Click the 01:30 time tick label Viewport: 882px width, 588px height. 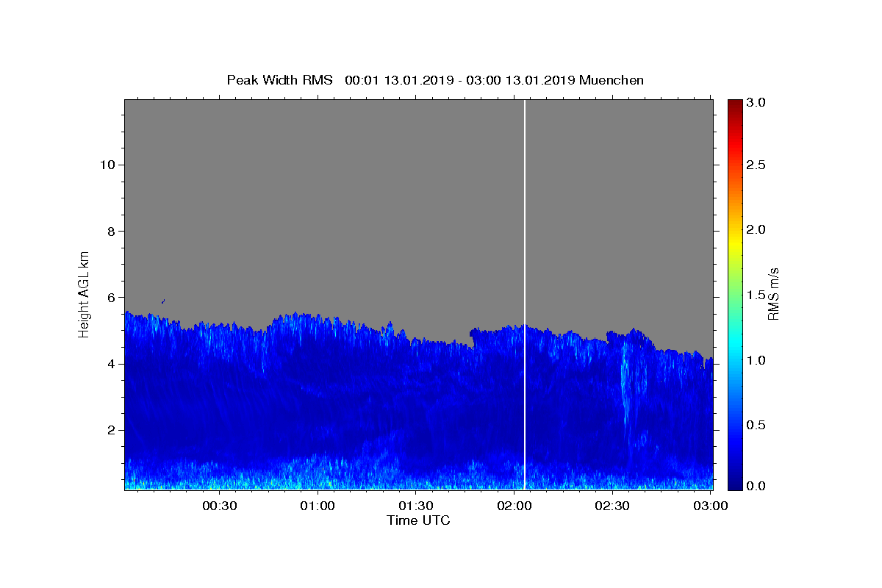coord(415,506)
